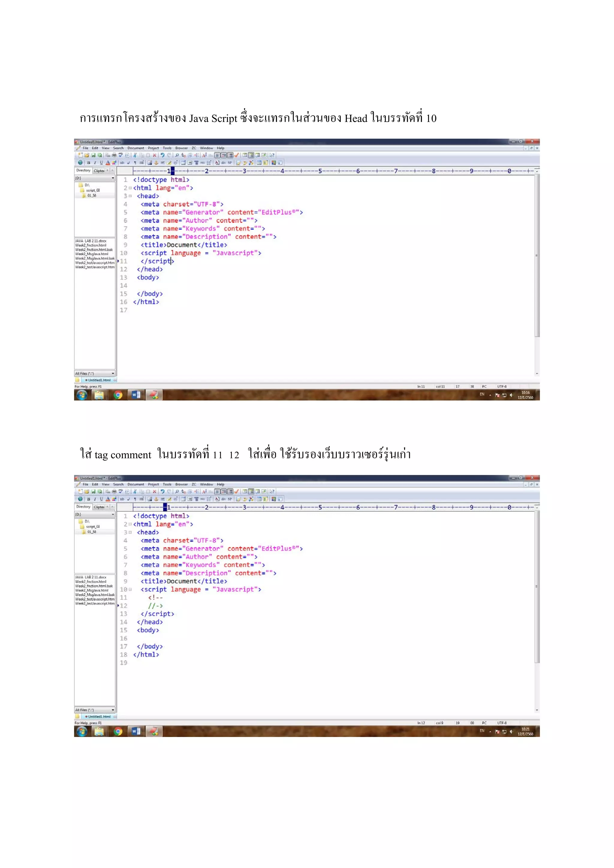The height and width of the screenshot is (868, 614).
Task: Switch to Cliptext tab in first screenshot
Action: (100, 171)
